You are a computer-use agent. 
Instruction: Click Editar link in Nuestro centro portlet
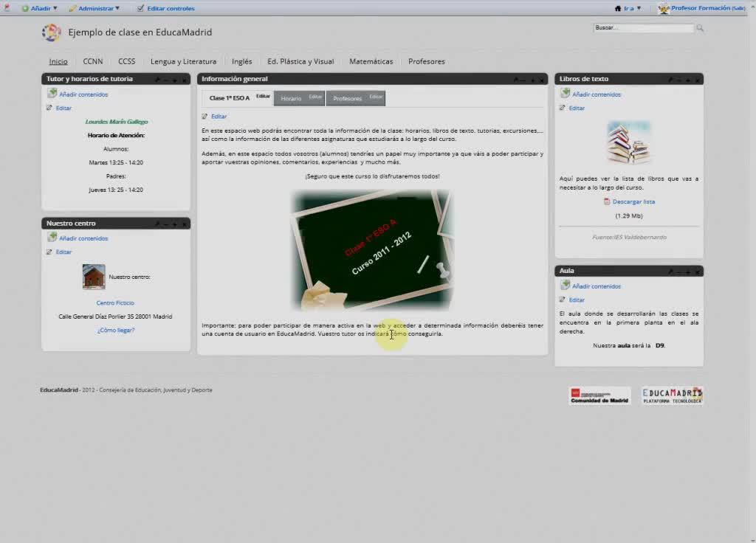tap(63, 252)
